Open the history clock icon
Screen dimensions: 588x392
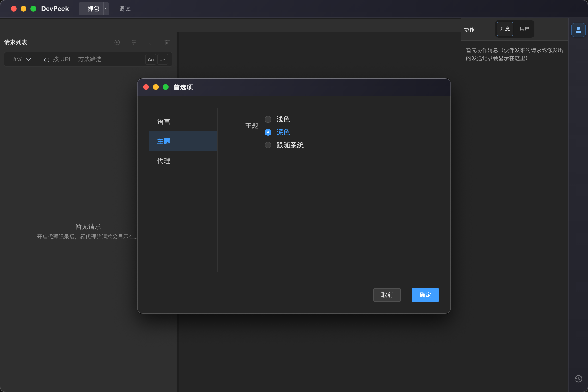pyautogui.click(x=578, y=379)
